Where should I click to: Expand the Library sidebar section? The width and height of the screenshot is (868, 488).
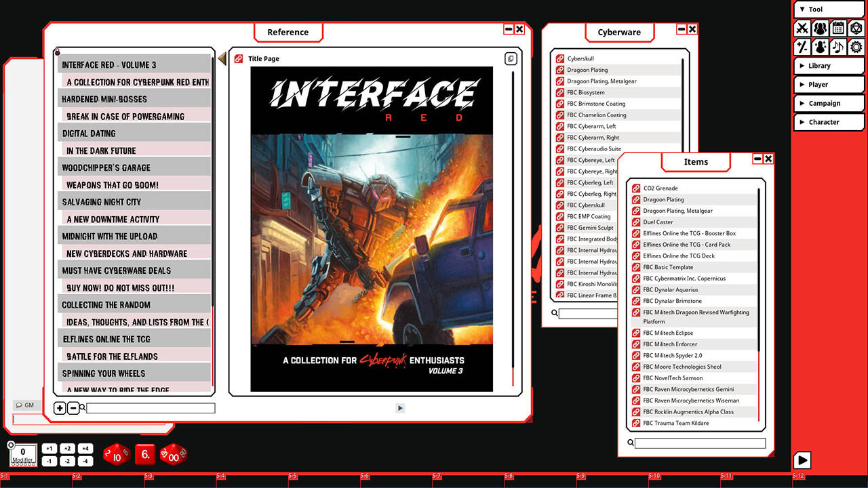tap(828, 65)
